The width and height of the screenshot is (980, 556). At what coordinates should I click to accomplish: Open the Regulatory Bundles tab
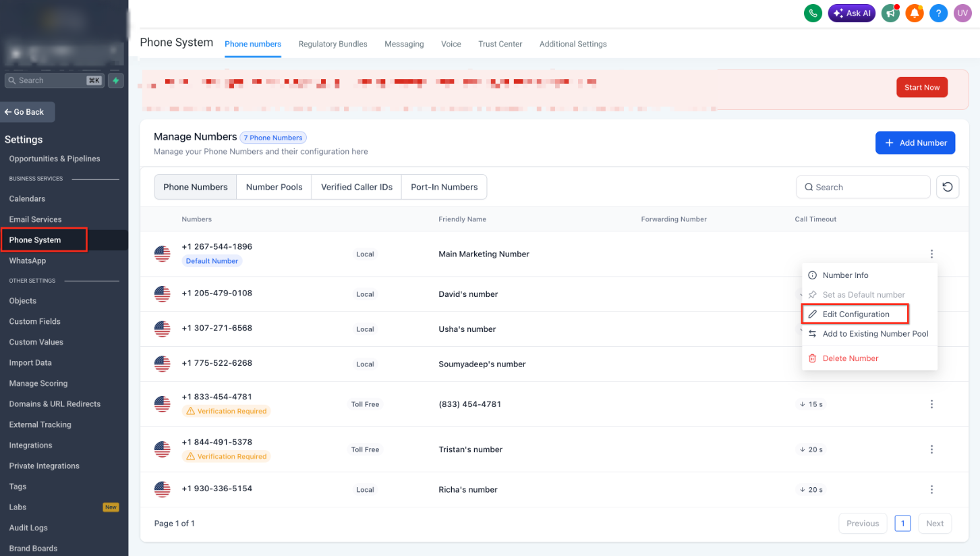(x=333, y=44)
